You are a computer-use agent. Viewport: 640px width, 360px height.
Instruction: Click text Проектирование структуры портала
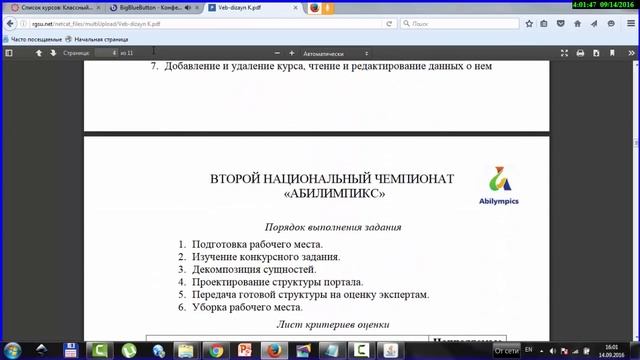(x=278, y=282)
